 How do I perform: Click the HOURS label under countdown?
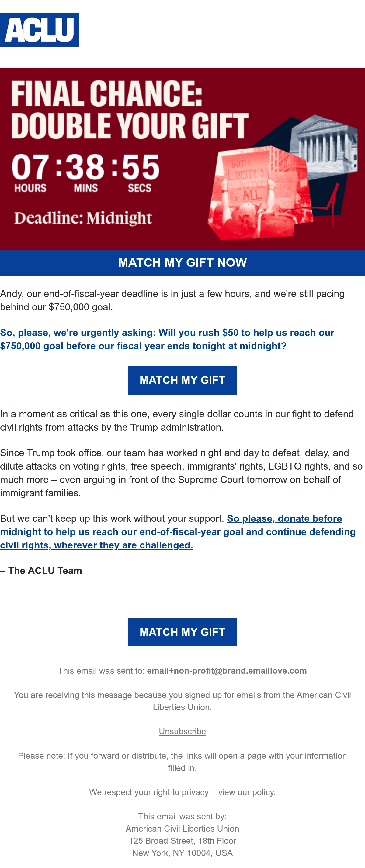click(x=30, y=188)
